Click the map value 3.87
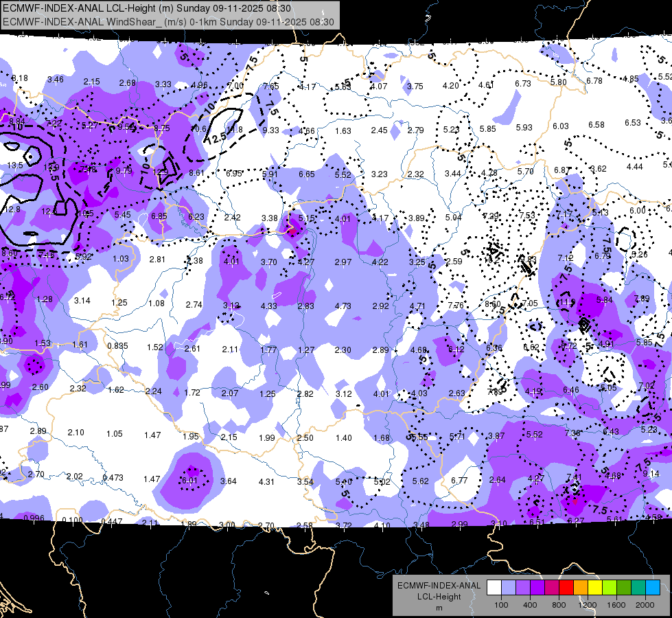 pyautogui.click(x=496, y=436)
